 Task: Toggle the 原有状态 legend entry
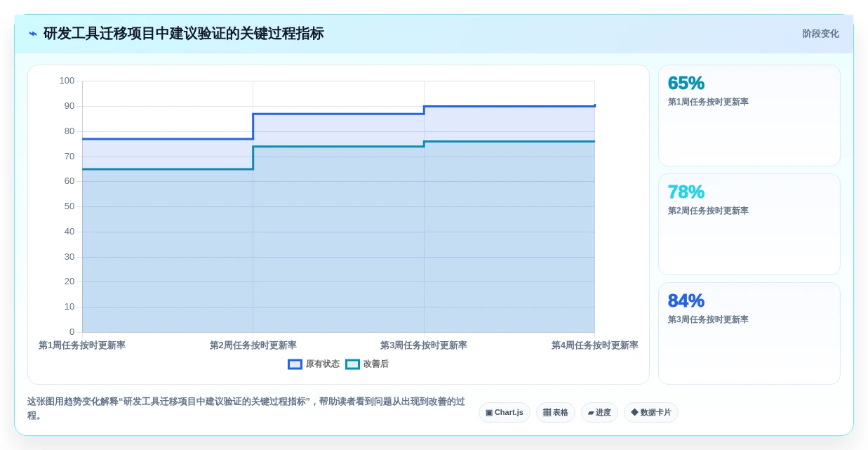pyautogui.click(x=314, y=364)
